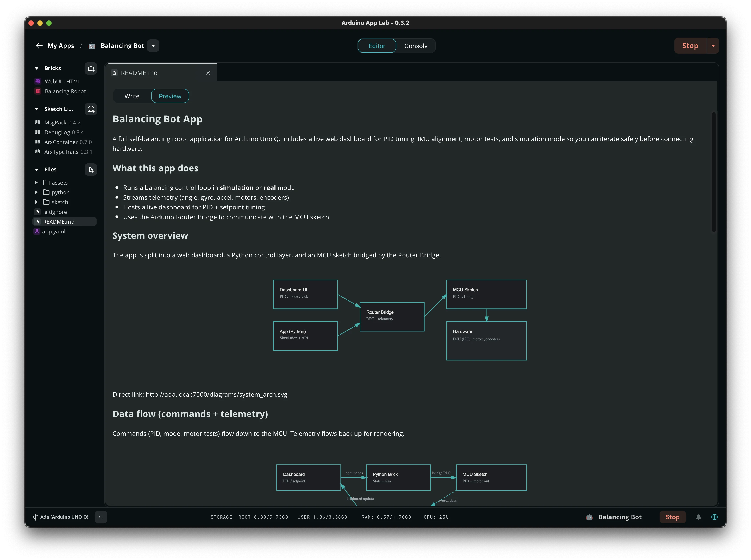
Task: Open the sketch library manager icon
Action: [x=91, y=109]
